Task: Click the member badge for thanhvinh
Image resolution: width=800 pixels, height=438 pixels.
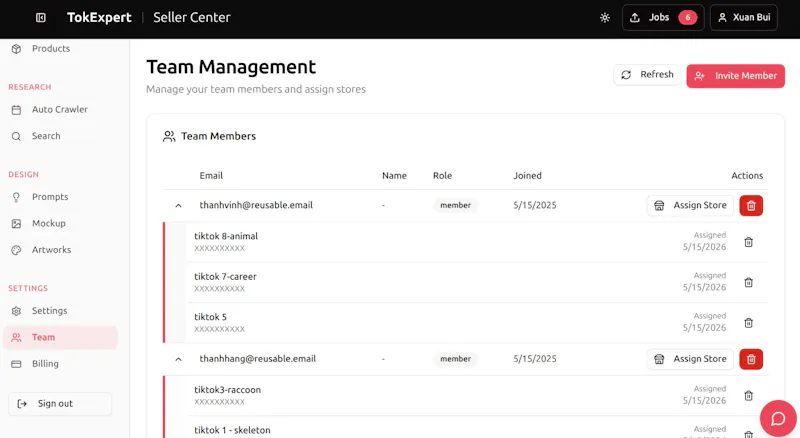Action: tap(455, 205)
